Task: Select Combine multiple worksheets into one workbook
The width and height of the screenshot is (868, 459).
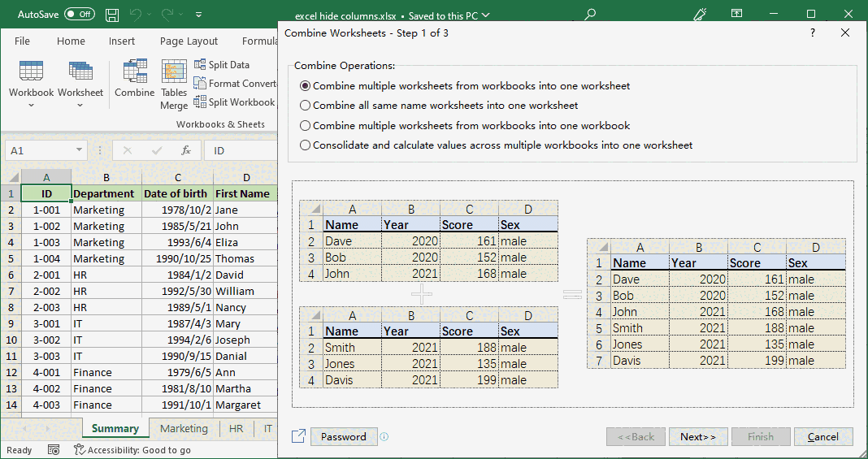Action: click(x=465, y=126)
